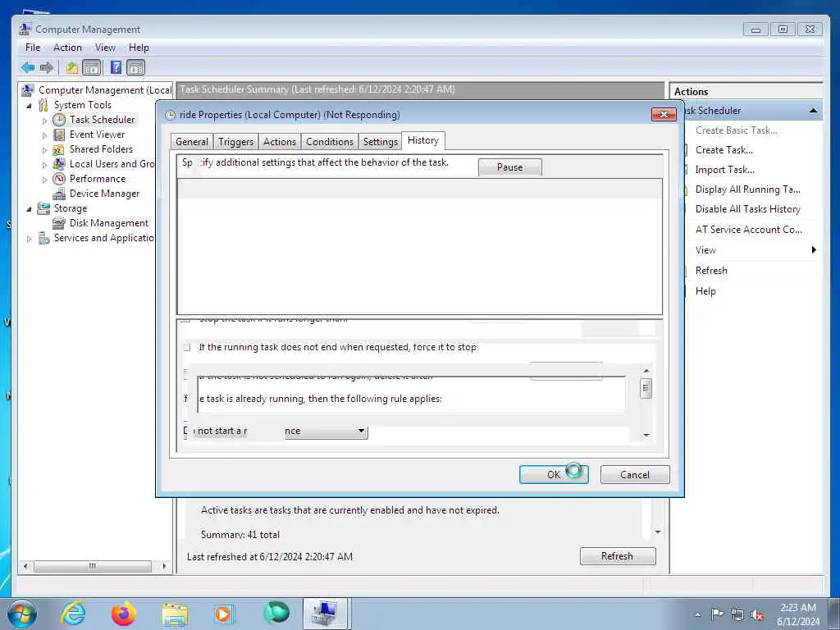Click the Shared Folders icon

coord(59,149)
